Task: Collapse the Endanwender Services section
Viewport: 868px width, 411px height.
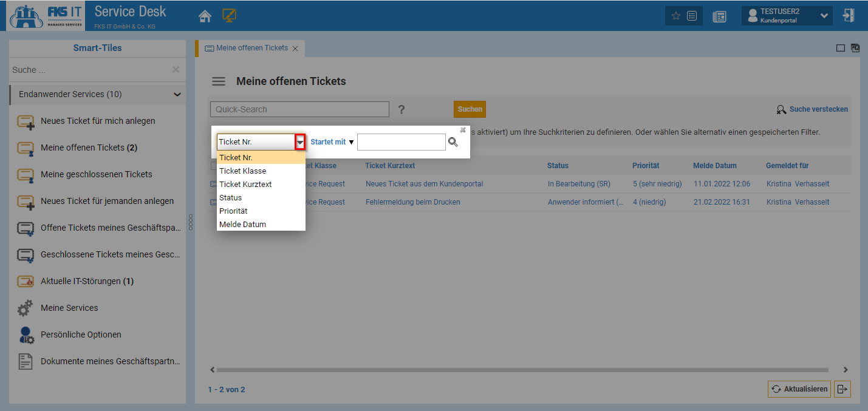Action: (177, 95)
